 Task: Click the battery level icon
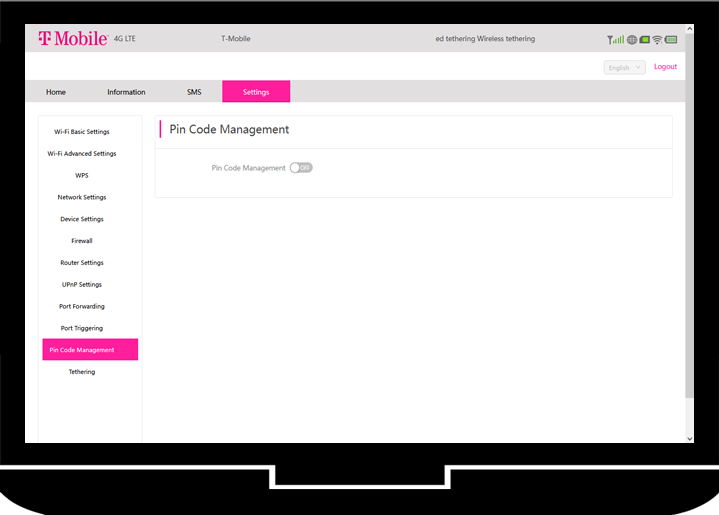671,40
